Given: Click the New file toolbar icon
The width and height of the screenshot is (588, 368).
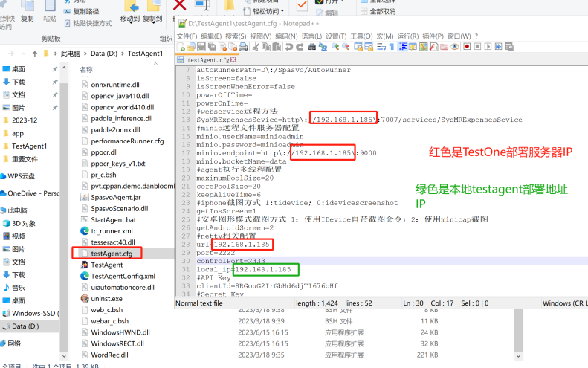Looking at the screenshot, I should 181,47.
